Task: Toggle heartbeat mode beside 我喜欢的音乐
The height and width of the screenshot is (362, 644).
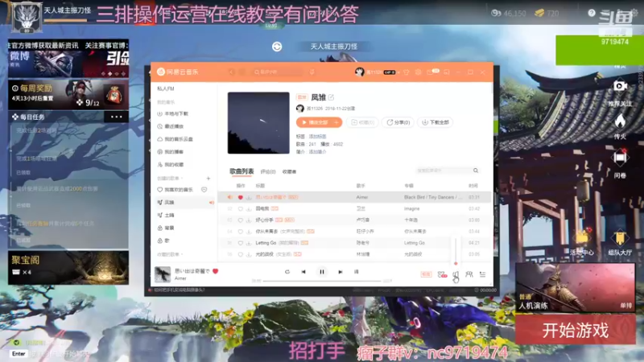Action: pos(204,190)
